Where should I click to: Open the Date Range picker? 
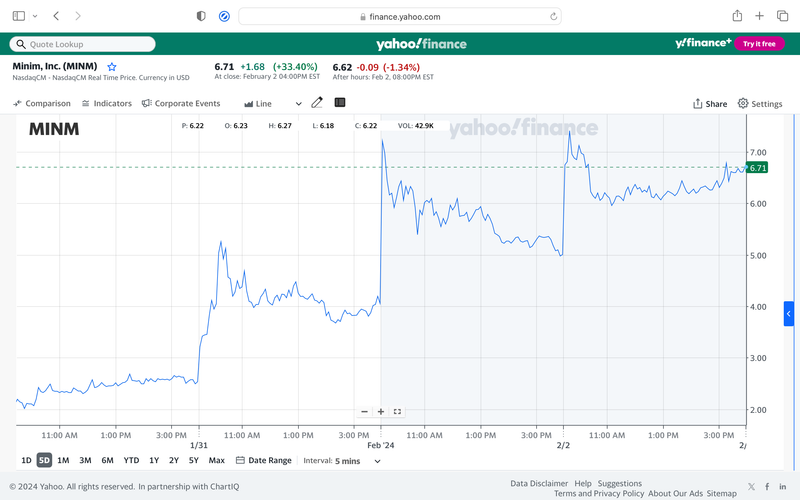(264, 460)
